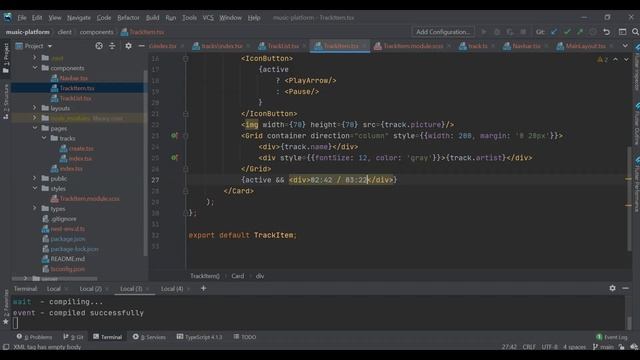Screen dimensions: 640x360
Task: Click the Select Opened File locate icon
Action: click(99, 46)
